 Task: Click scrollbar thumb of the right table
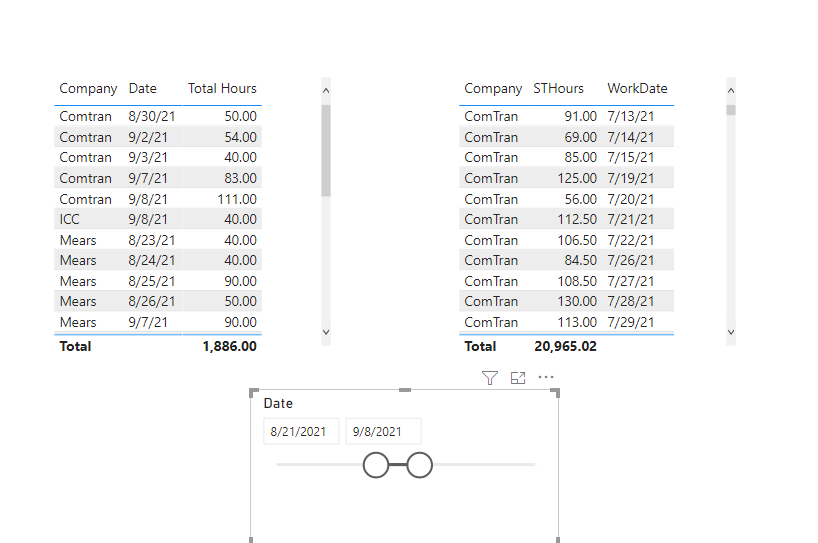[731, 110]
